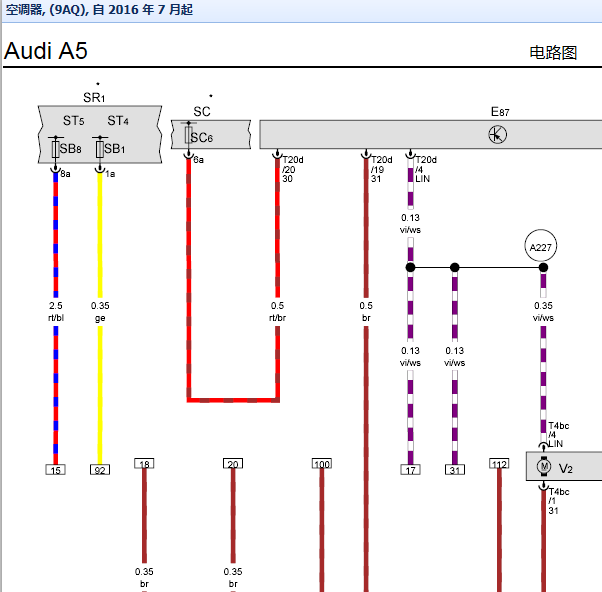This screenshot has height=592, width=602.
Task: Select the SB8 fuse symbol
Action: (x=56, y=149)
